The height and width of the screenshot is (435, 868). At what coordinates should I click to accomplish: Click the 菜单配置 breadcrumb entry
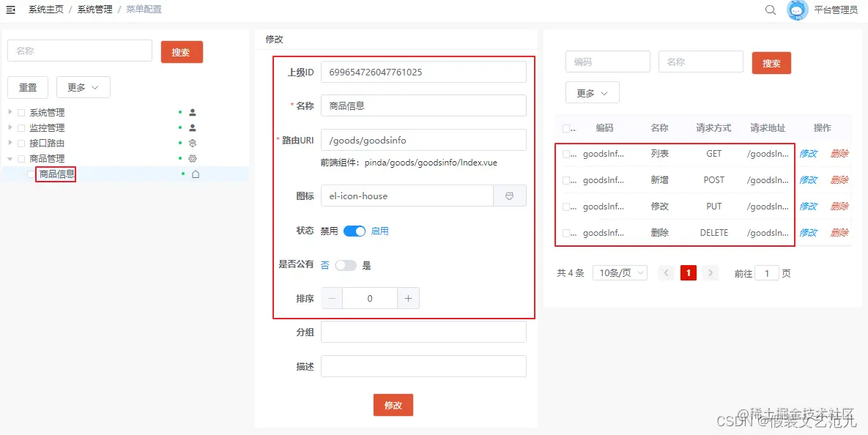[x=144, y=10]
